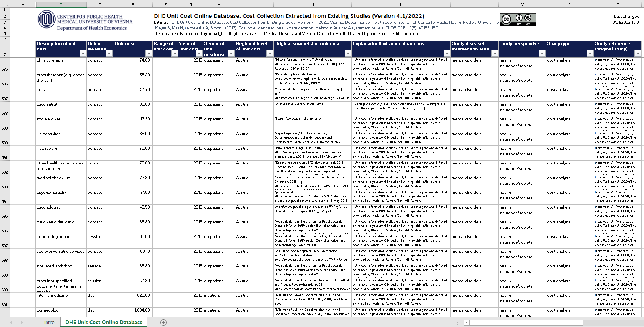The image size is (644, 327).
Task: Click the 'social worker' cell
Action: 61,124
